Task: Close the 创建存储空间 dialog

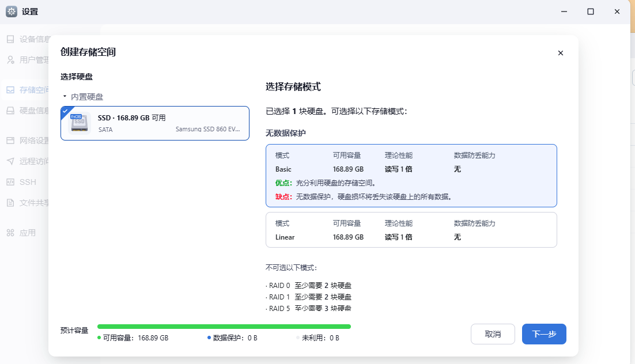Action: 560,53
